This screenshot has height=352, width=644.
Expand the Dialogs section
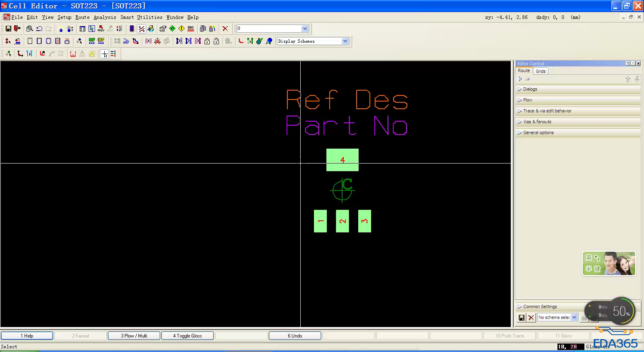pyautogui.click(x=578, y=89)
